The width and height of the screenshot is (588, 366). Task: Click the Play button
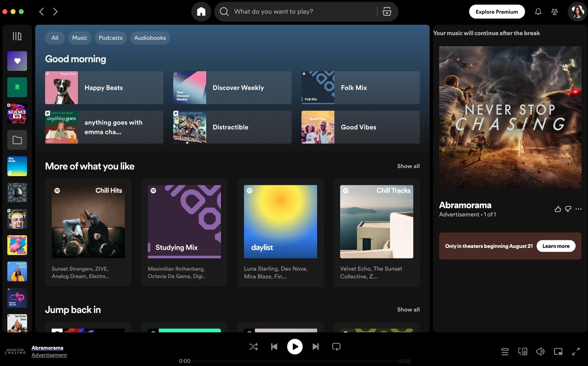click(295, 347)
